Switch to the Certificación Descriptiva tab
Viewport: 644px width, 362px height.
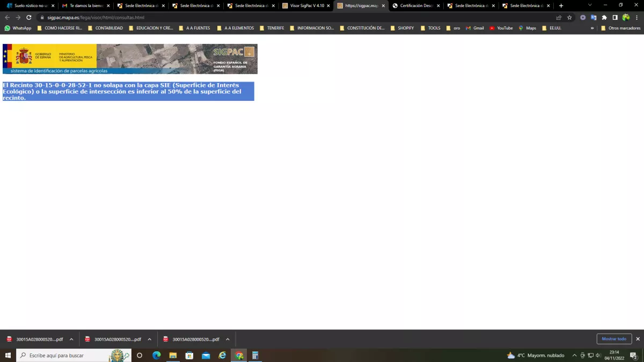416,5
